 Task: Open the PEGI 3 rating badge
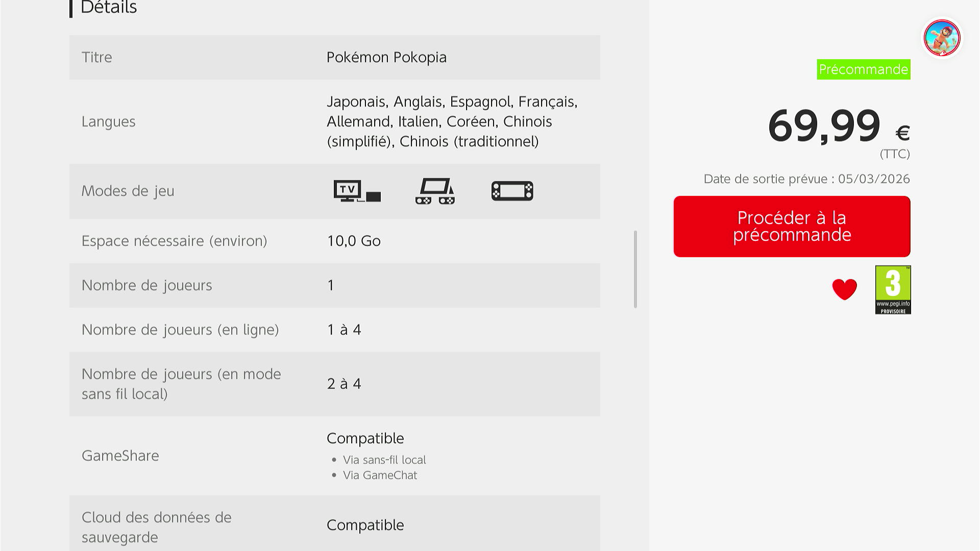tap(893, 289)
